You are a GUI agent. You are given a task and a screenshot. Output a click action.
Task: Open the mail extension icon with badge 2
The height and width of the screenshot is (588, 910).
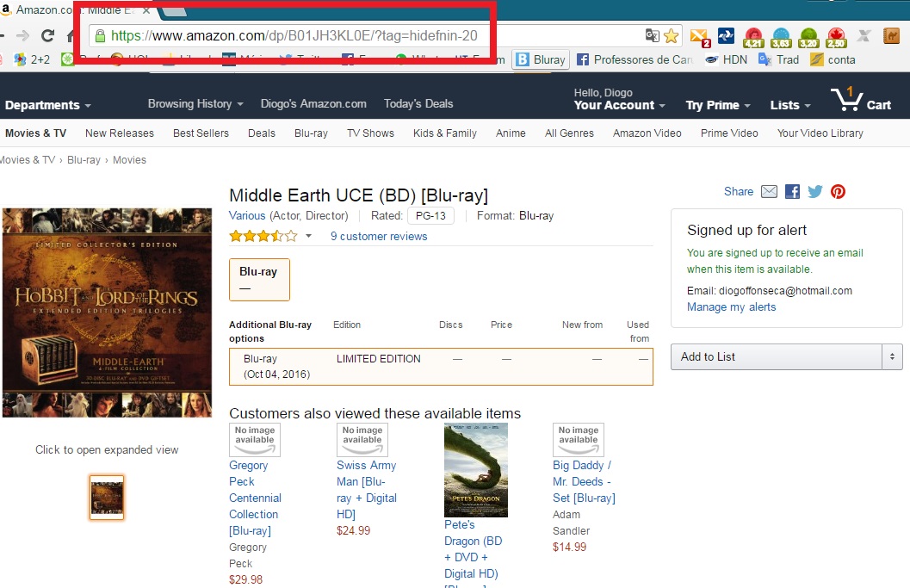point(700,37)
